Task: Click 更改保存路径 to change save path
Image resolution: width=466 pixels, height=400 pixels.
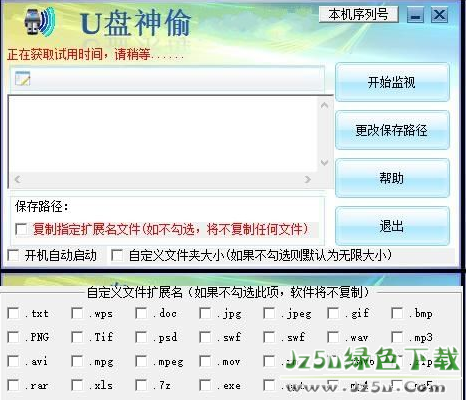Action: 392,130
